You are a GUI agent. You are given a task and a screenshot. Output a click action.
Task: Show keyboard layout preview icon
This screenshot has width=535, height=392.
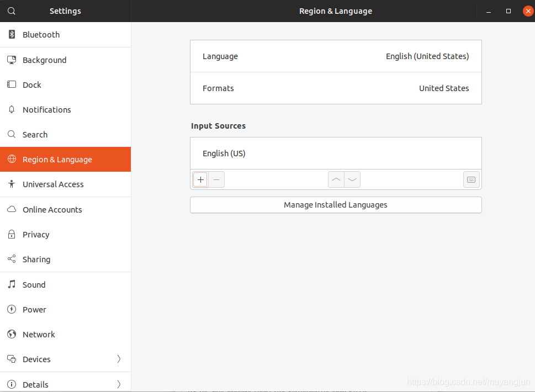[x=471, y=179]
